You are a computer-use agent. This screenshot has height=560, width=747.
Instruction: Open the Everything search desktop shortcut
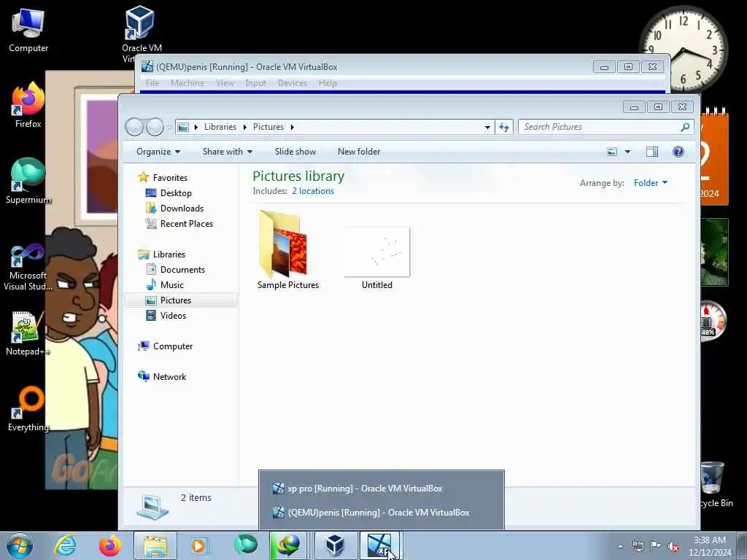[28, 408]
